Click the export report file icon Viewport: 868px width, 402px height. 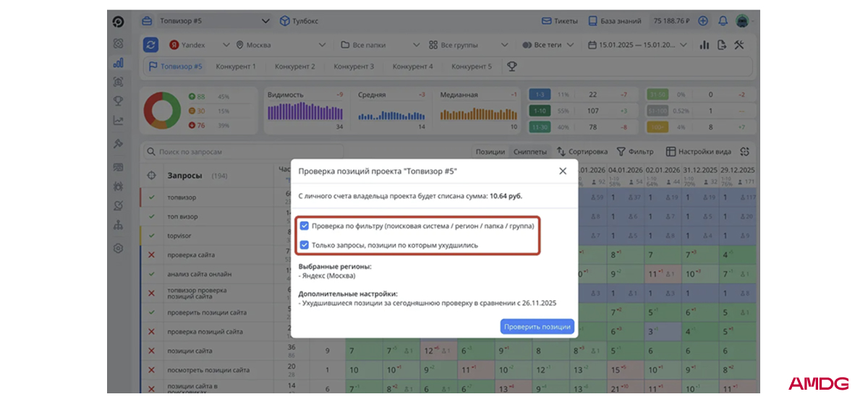pos(721,45)
